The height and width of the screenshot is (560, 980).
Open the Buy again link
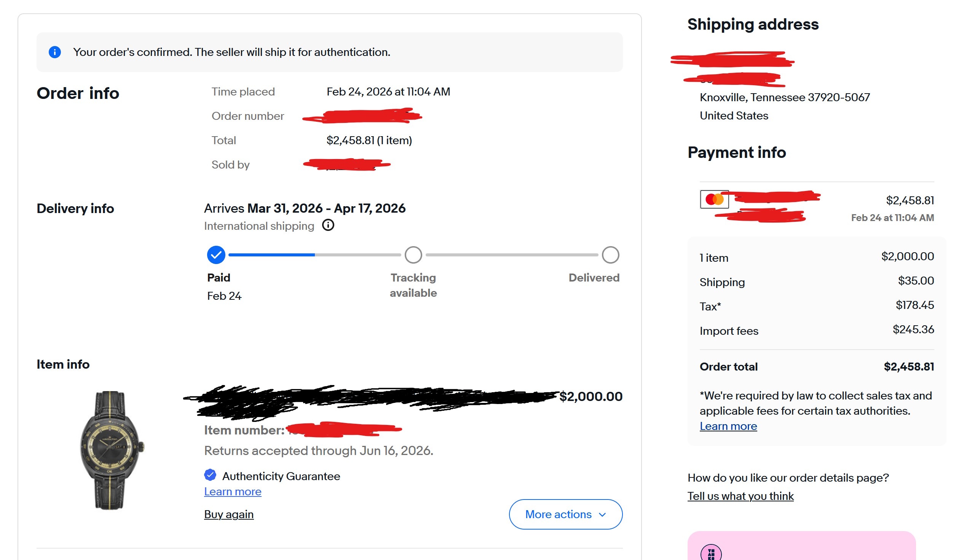[229, 514]
